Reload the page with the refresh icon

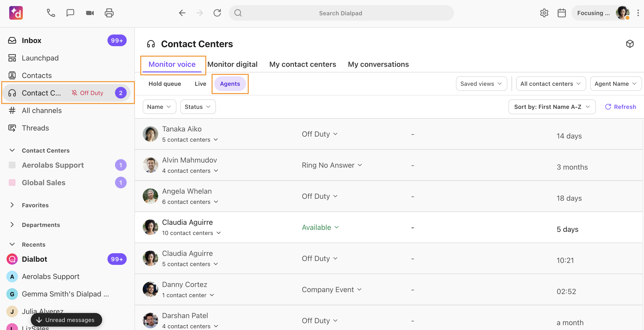(217, 13)
